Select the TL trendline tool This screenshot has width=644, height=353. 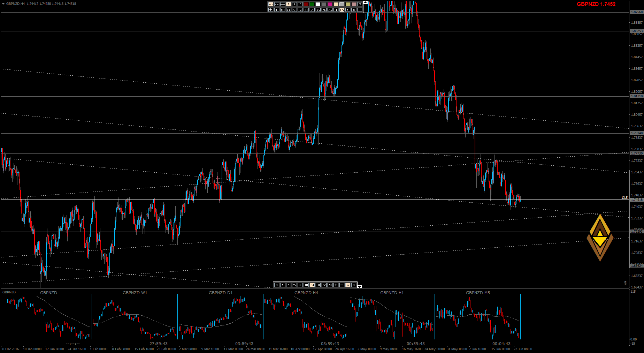pyautogui.click(x=336, y=10)
